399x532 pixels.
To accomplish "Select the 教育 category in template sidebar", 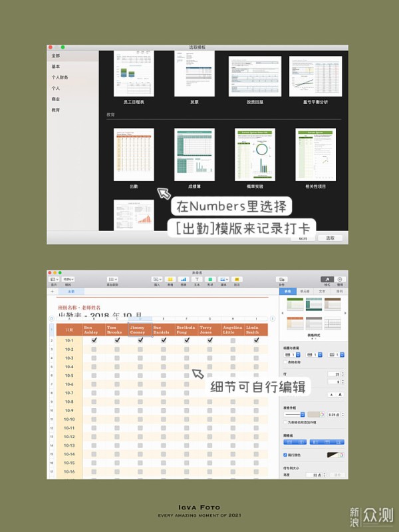I will (56, 110).
